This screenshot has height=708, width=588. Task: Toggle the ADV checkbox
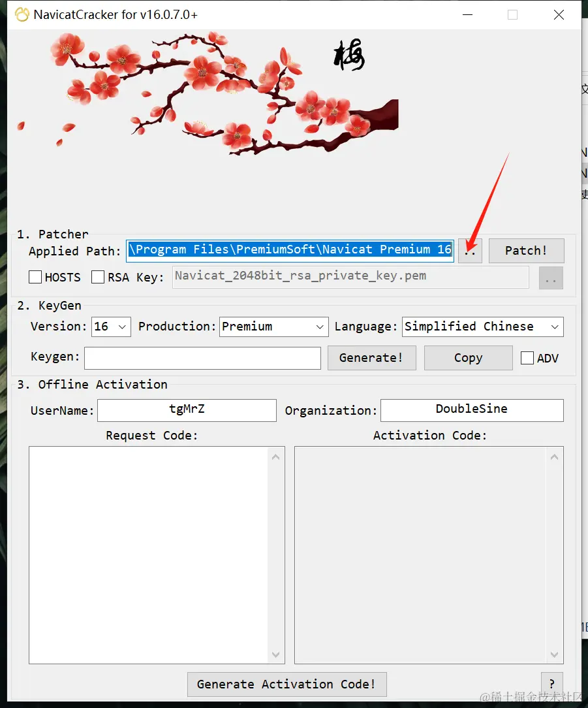527,358
